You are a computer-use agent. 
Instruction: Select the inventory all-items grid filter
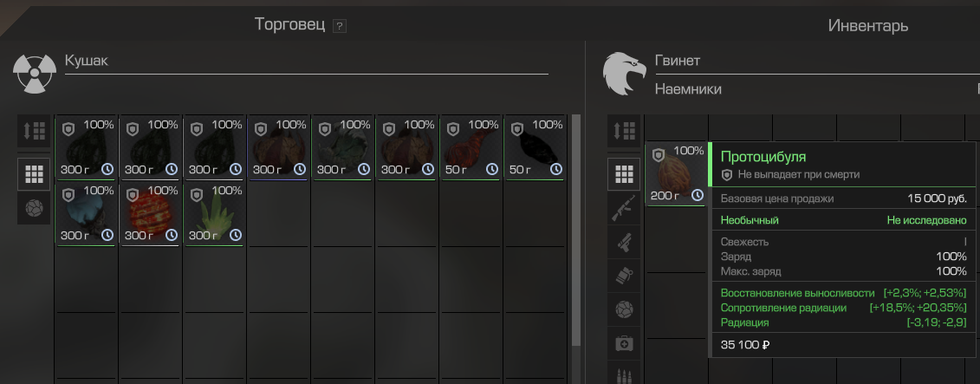click(624, 174)
